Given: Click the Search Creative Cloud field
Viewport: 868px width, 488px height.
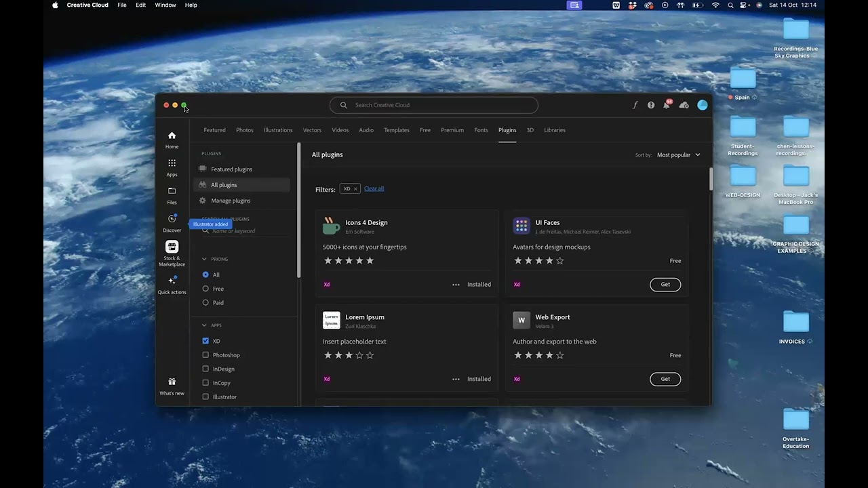Looking at the screenshot, I should click(434, 105).
